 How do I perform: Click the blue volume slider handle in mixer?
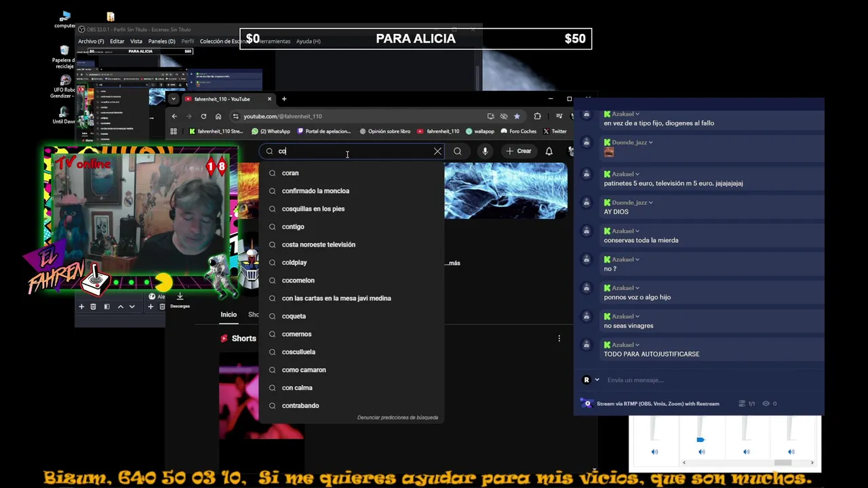[701, 440]
